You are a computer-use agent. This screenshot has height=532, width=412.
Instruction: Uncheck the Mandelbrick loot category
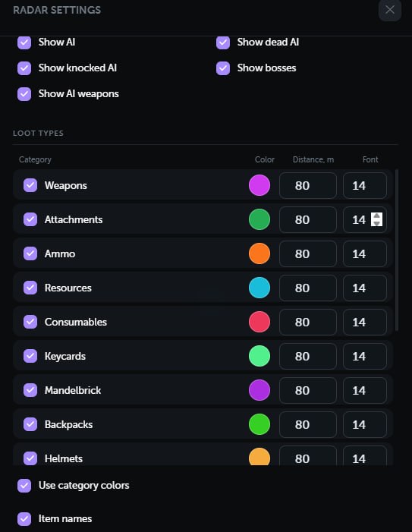click(x=30, y=390)
